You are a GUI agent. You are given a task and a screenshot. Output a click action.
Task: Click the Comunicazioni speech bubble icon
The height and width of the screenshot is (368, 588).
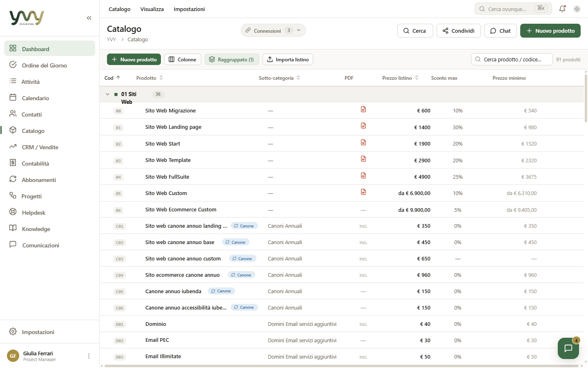point(13,245)
